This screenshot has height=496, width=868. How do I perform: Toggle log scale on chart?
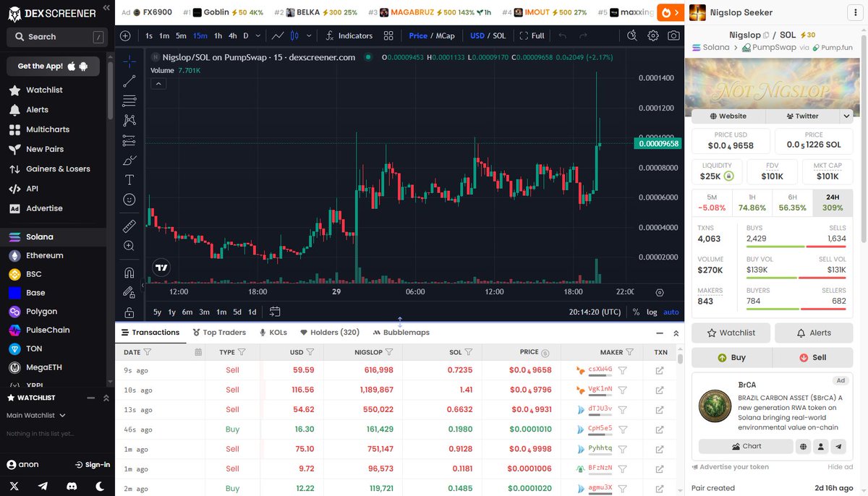click(x=652, y=312)
